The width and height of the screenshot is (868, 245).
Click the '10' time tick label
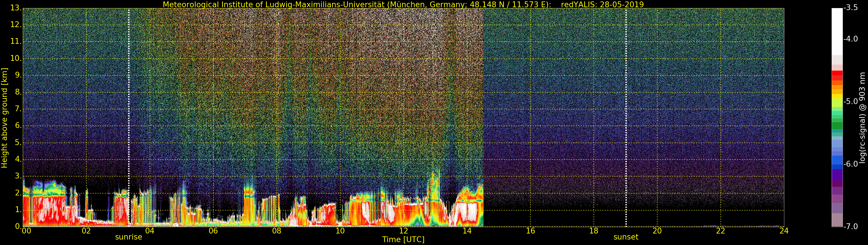[340, 231]
